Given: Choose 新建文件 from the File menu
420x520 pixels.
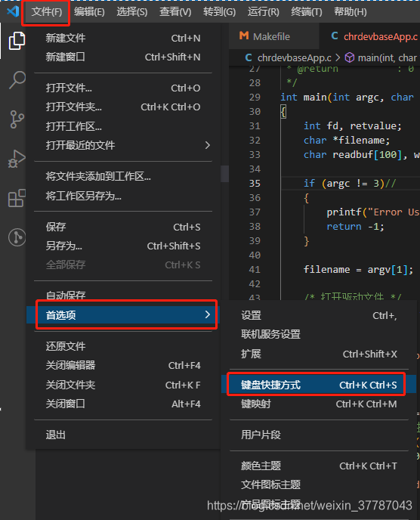Looking at the screenshot, I should (123, 38).
